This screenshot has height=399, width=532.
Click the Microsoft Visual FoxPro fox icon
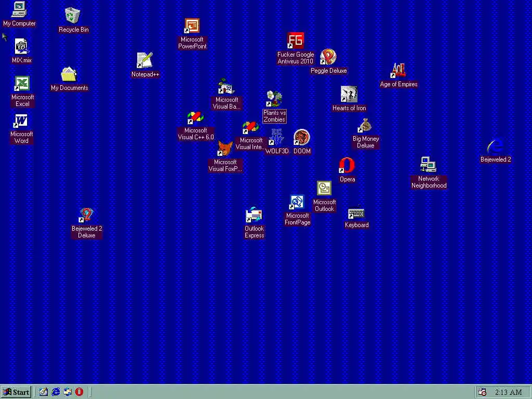225,148
